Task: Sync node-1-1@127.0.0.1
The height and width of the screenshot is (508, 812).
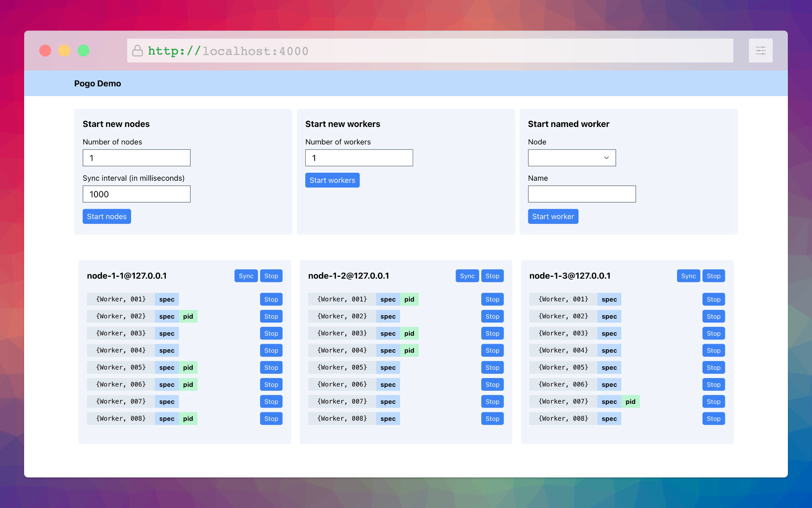Action: (246, 276)
